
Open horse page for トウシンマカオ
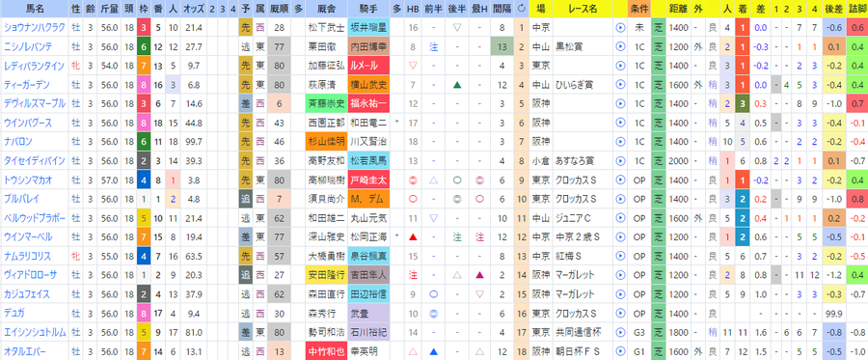pos(28,180)
